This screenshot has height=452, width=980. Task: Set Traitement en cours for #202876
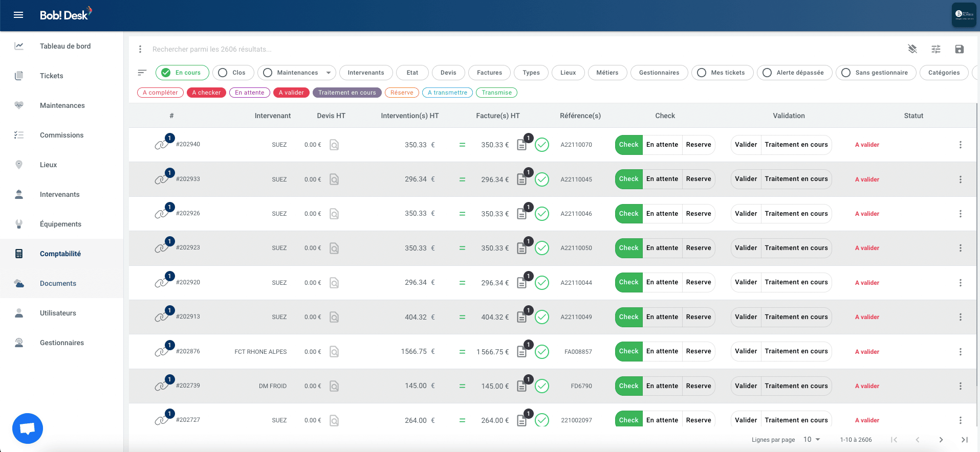(796, 351)
